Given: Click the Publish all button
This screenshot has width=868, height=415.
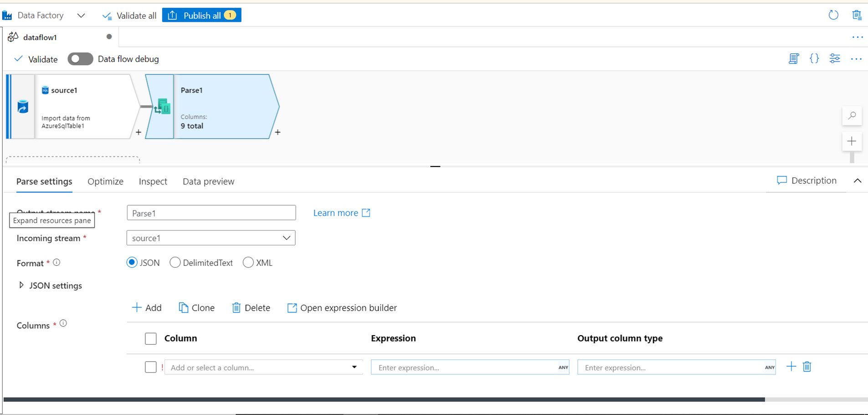Looking at the screenshot, I should 202,16.
